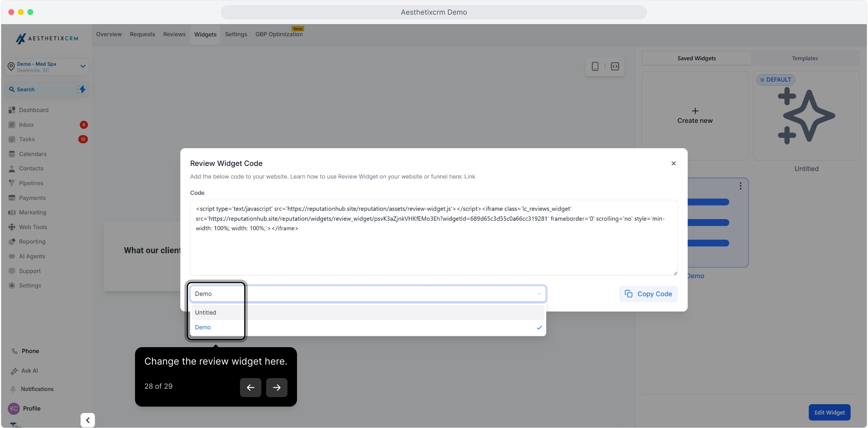The width and height of the screenshot is (868, 428).
Task: Open the GBP Optimization tab
Action: (279, 34)
